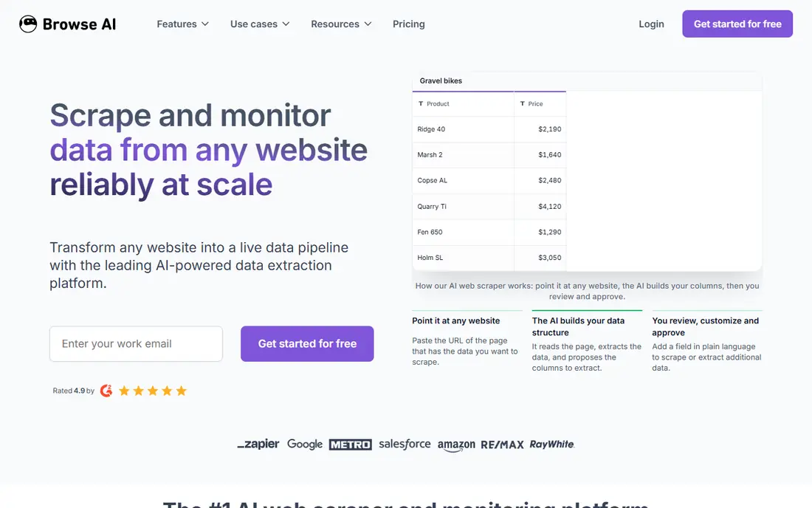
Task: Click the Amazon logo
Action: click(x=455, y=444)
